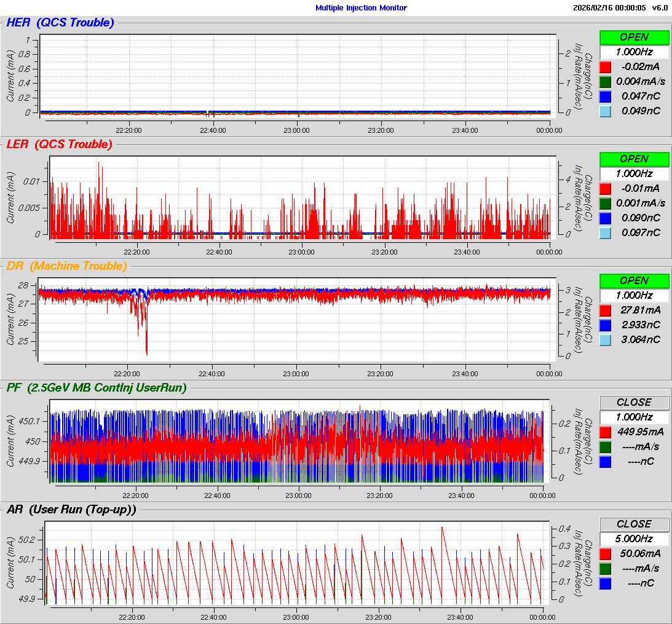Click the PF dark green injection rate square
Image resolution: width=672 pixels, height=624 pixels.
click(x=606, y=447)
